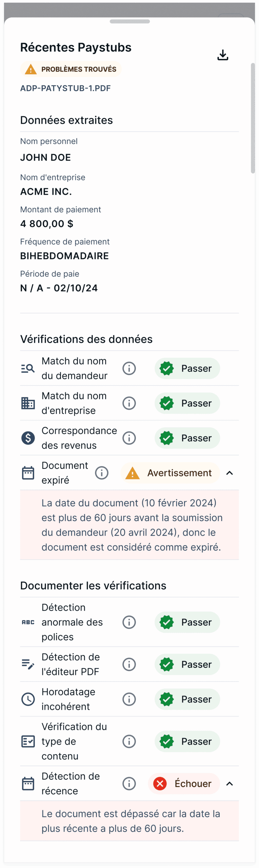The height and width of the screenshot is (868, 259).
Task: Open info for Horodatage incohérent
Action: (129, 699)
